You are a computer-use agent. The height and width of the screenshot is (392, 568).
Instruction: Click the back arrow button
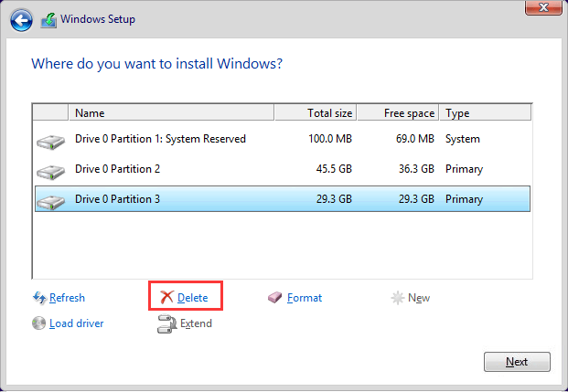[x=23, y=18]
